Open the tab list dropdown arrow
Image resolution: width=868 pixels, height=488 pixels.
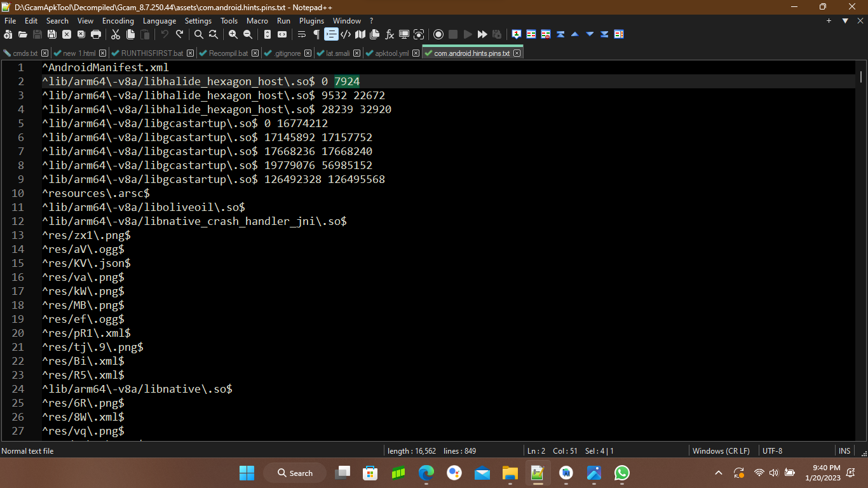click(845, 21)
